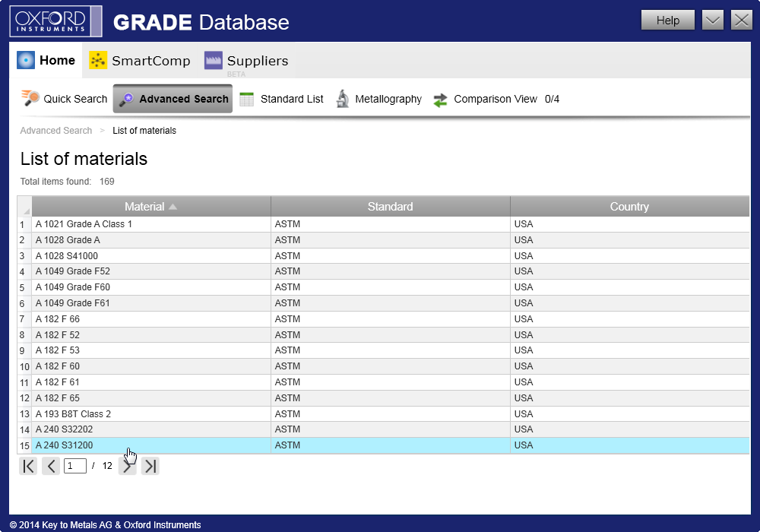Viewport: 760px width, 532px height.
Task: Toggle the Material sort arrow
Action: (x=173, y=207)
